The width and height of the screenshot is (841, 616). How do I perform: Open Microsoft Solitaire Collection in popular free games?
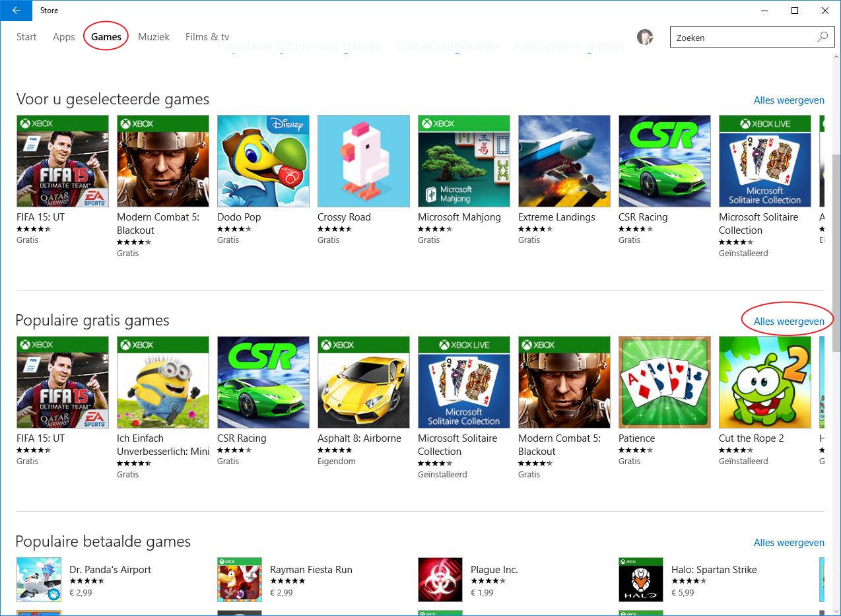(464, 382)
